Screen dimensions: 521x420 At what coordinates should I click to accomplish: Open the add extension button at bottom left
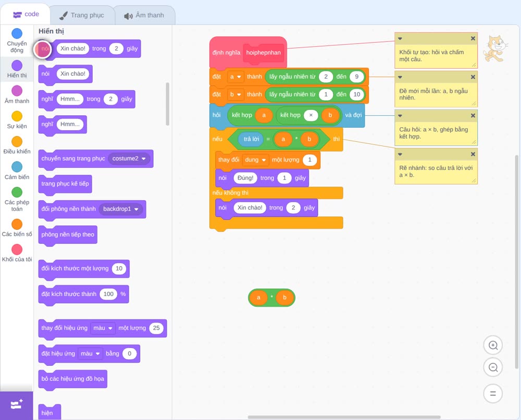[x=17, y=405]
